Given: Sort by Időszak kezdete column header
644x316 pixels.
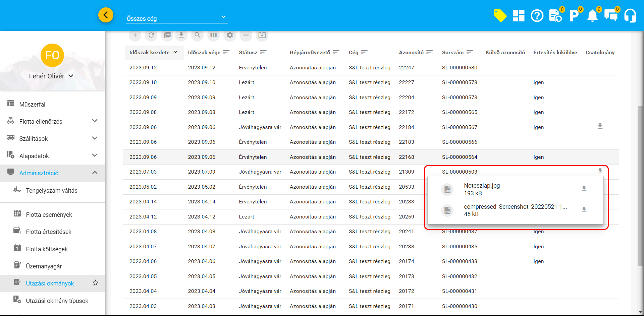Looking at the screenshot, I should pos(150,52).
